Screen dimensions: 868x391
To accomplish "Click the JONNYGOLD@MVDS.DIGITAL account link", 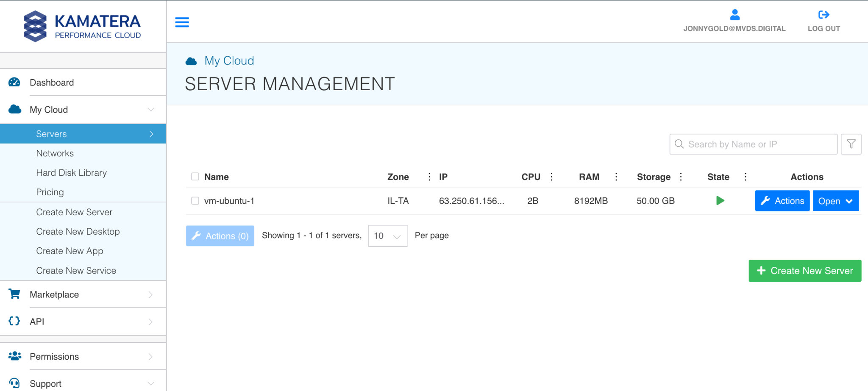I will [734, 28].
